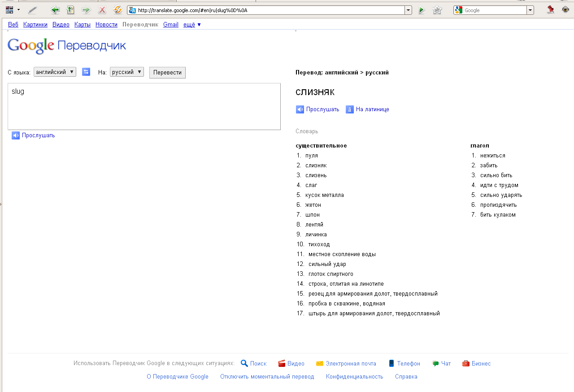Open the target language dropdown 'русский'
Viewport: 574px width, 392px height.
127,72
